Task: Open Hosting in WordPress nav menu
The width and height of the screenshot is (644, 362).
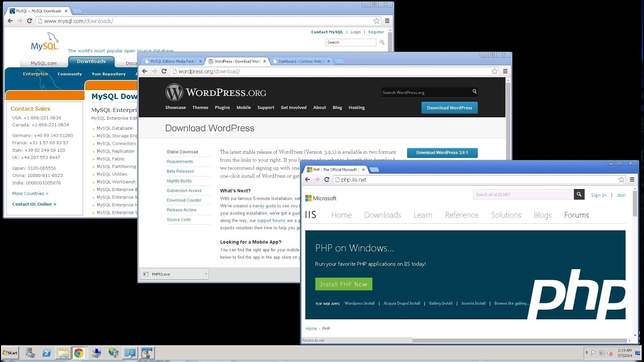Action: 357,108
